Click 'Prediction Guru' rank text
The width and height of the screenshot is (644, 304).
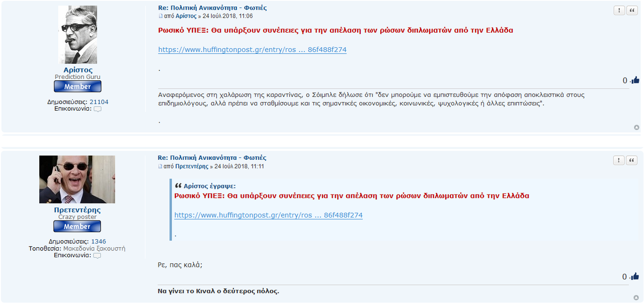tap(77, 77)
